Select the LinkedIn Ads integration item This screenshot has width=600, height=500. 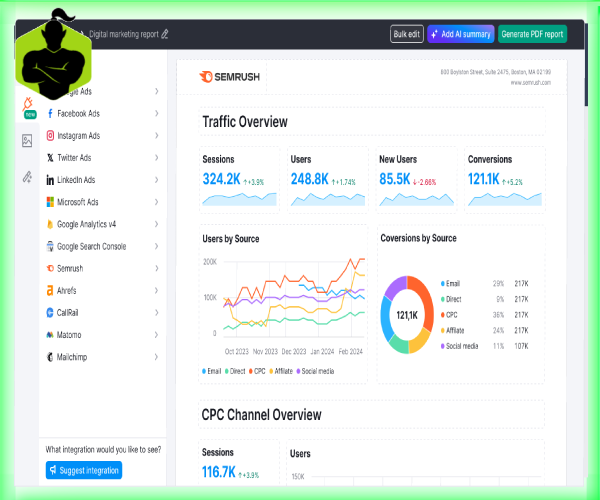103,180
